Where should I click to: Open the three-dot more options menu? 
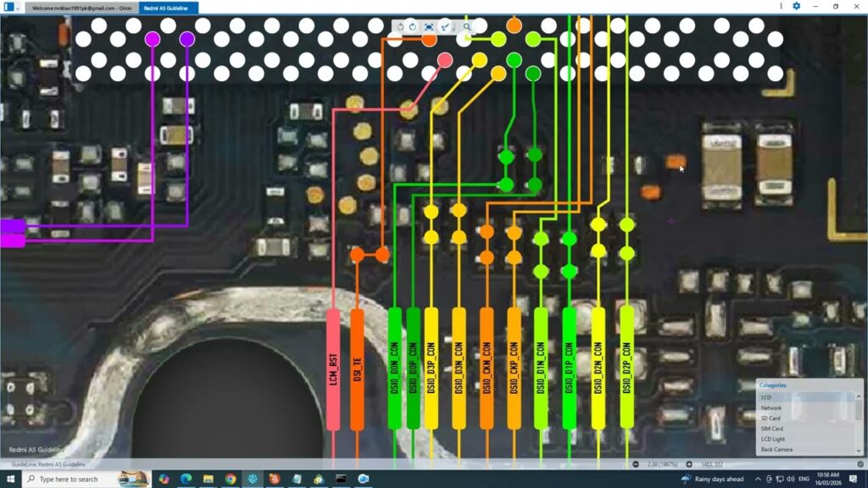point(781,6)
